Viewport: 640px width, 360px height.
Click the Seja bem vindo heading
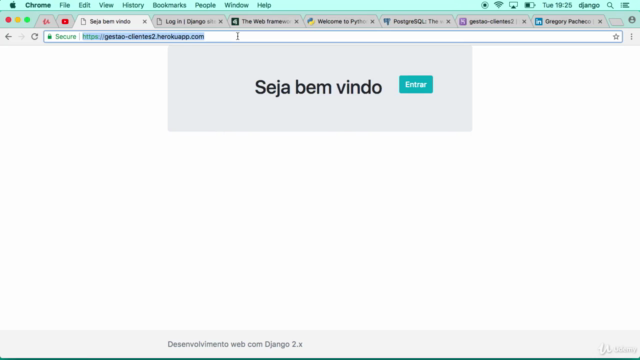pos(318,87)
